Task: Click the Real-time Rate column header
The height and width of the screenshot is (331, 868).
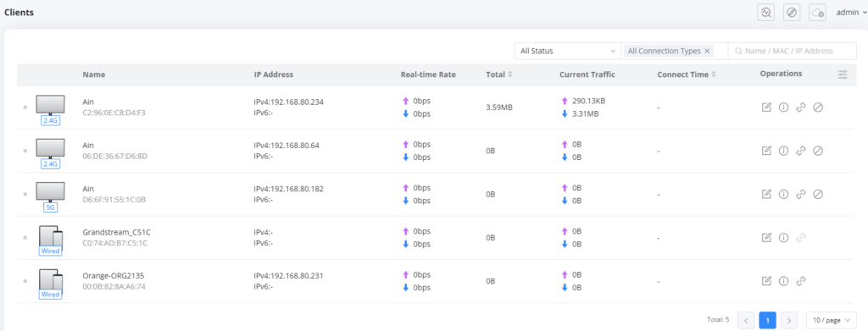Action: (x=428, y=74)
